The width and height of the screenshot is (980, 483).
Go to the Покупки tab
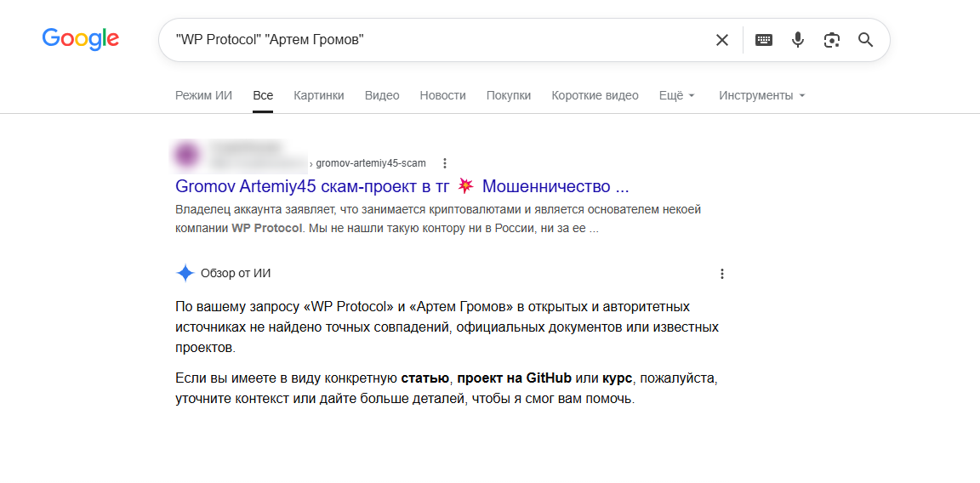point(509,95)
